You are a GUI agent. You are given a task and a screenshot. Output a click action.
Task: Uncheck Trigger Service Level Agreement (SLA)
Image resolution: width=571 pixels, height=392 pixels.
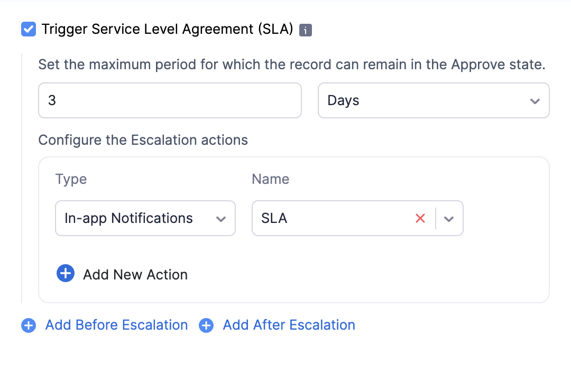pos(28,29)
